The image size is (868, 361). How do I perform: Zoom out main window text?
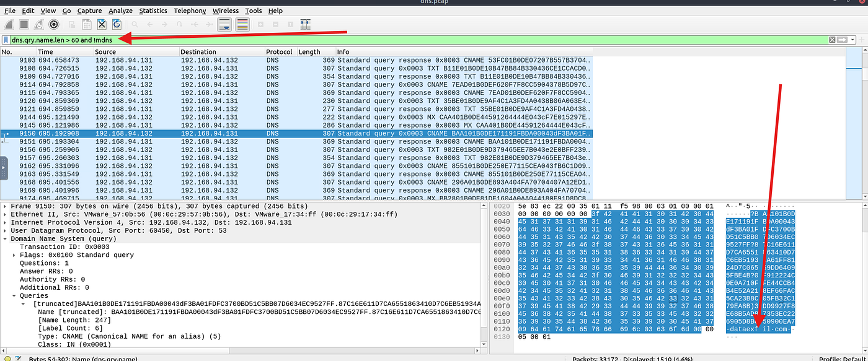pyautogui.click(x=275, y=24)
